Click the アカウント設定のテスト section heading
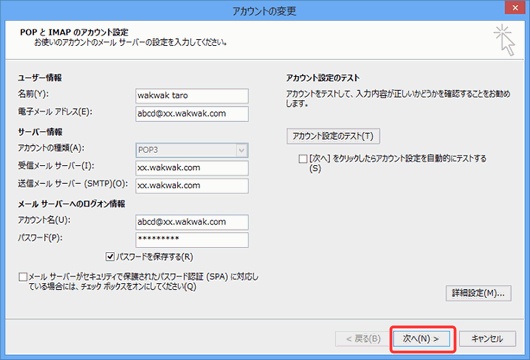Screen dimensions: 530x360 point(323,78)
